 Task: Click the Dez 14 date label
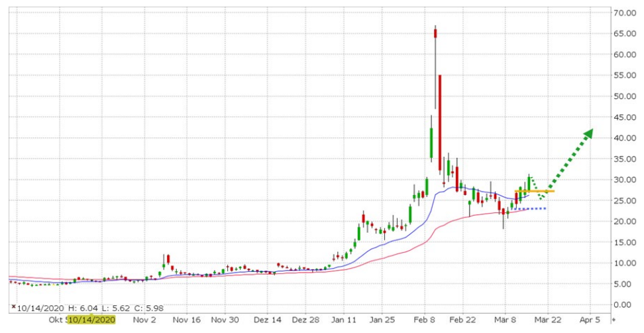pos(268,320)
